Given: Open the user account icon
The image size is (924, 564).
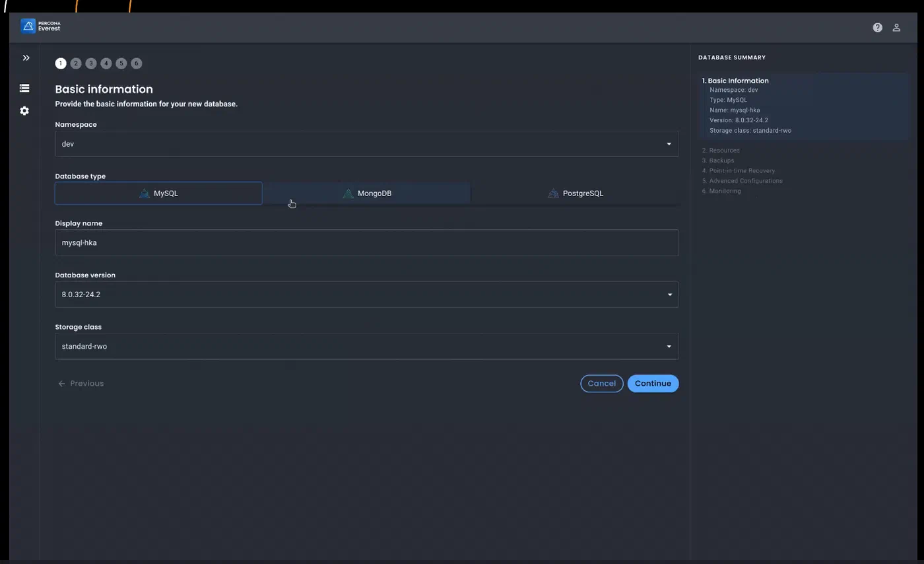Looking at the screenshot, I should point(896,28).
